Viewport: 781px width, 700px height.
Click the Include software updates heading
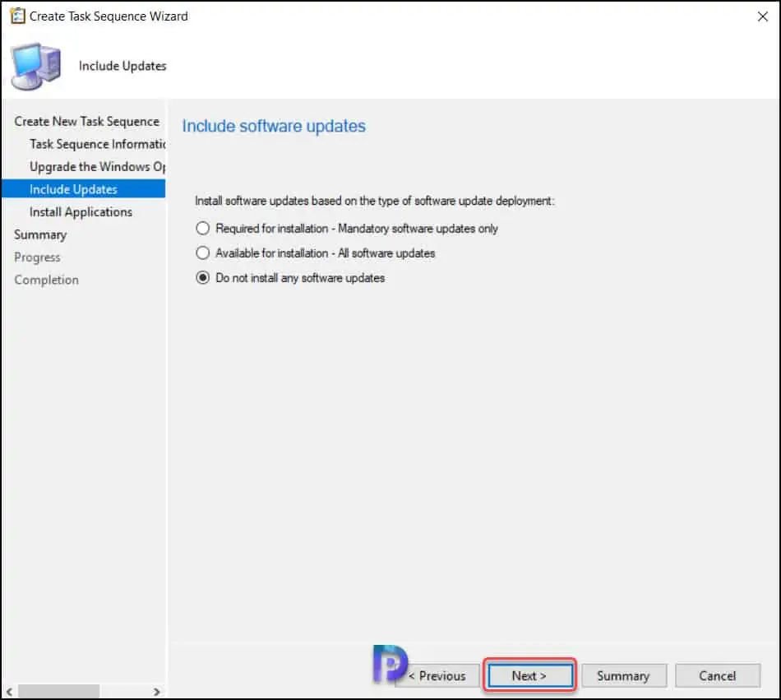[274, 126]
